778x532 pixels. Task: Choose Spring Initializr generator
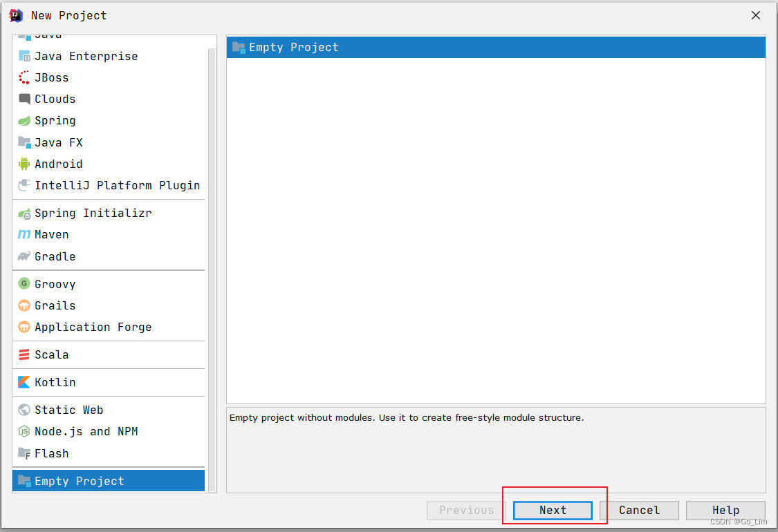(108, 213)
